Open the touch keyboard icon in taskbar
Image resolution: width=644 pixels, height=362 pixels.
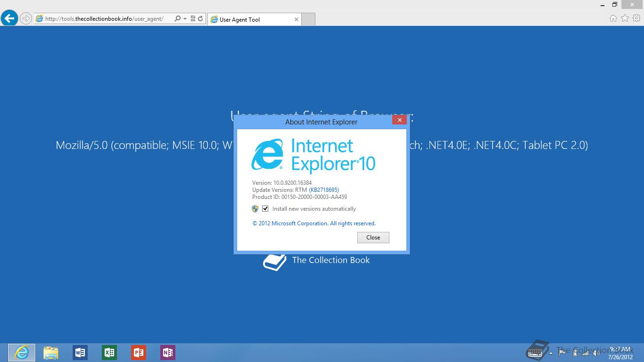pos(535,353)
